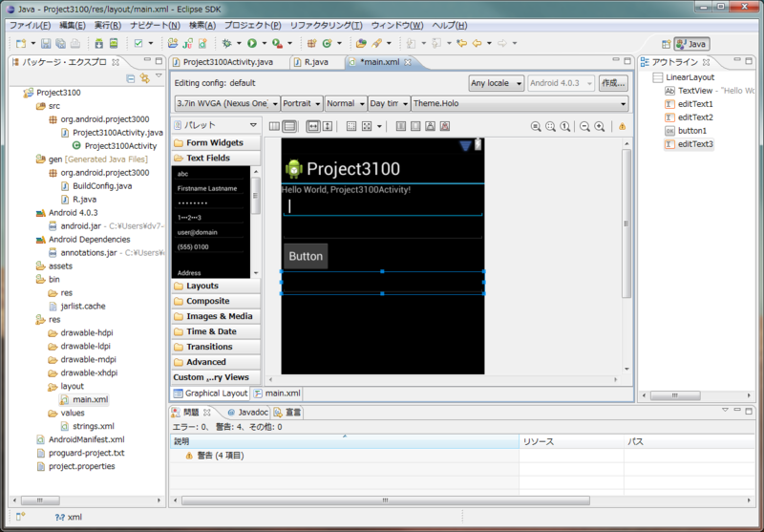This screenshot has height=532, width=764.
Task: Click the New Java Class icon
Action: click(x=327, y=43)
